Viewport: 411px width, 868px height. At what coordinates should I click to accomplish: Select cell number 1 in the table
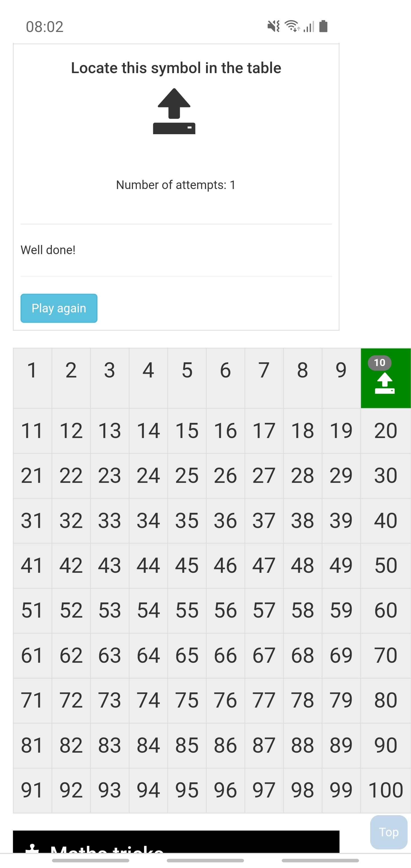coord(32,378)
